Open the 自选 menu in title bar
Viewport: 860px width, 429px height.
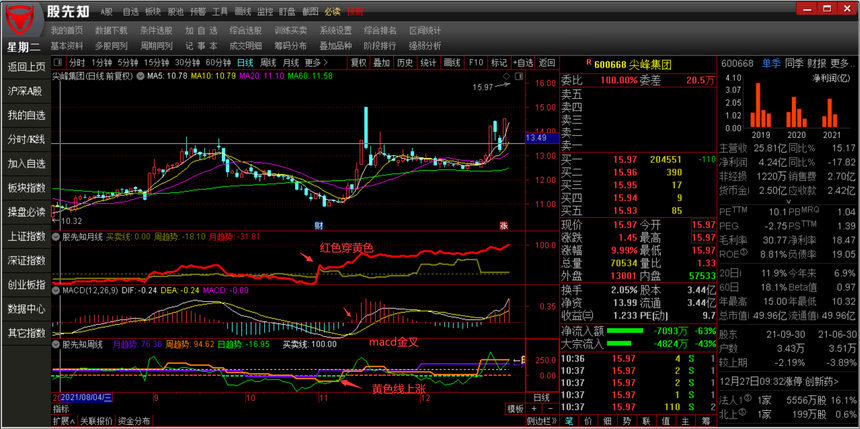pos(131,11)
